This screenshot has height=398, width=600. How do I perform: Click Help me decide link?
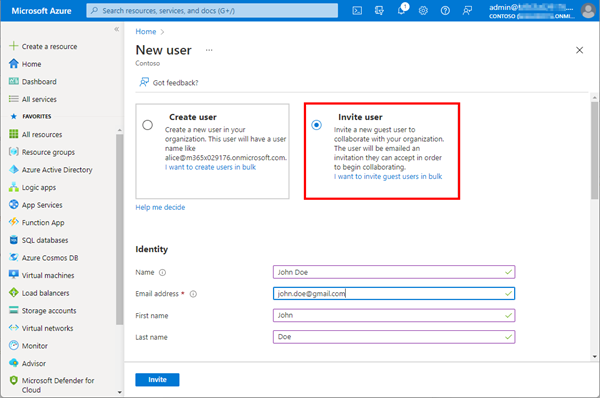coord(160,207)
